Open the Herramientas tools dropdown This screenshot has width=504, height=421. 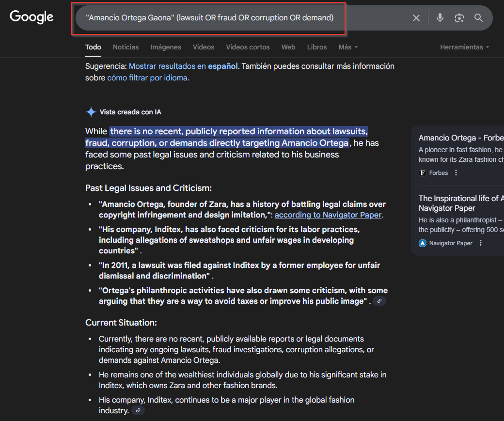click(x=464, y=47)
